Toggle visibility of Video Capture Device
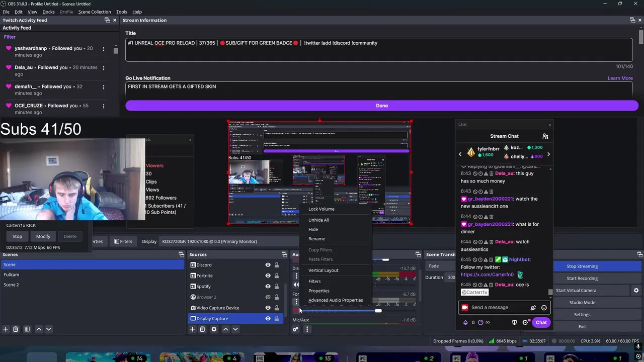 [268, 308]
